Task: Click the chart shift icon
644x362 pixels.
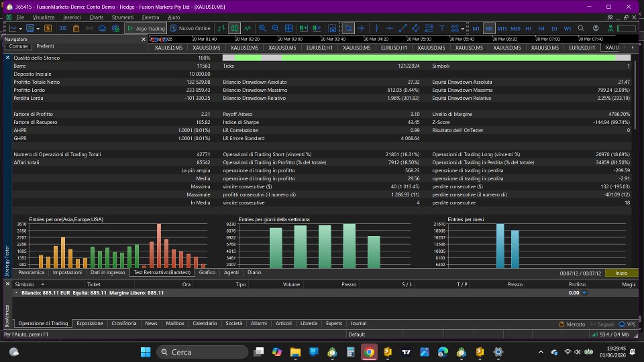Action: 317,28
